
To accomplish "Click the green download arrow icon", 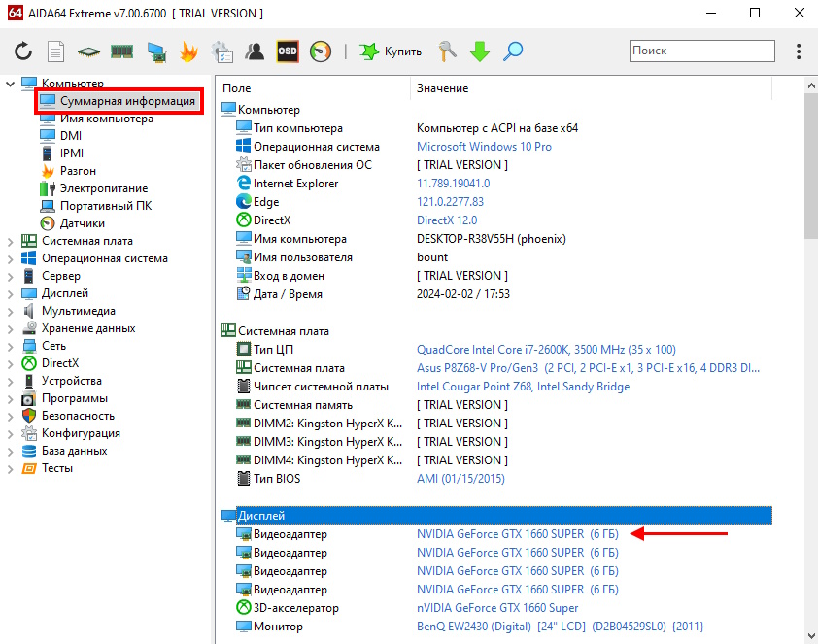I will [479, 51].
